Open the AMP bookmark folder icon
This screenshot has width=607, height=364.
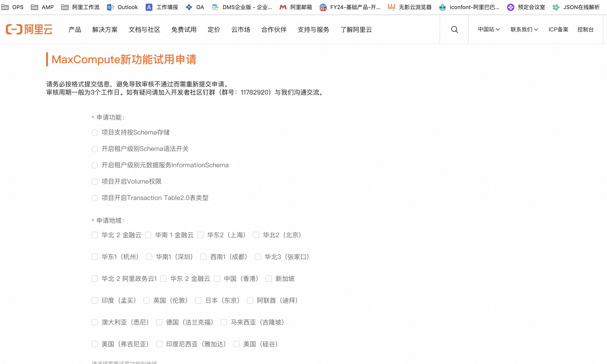point(35,7)
